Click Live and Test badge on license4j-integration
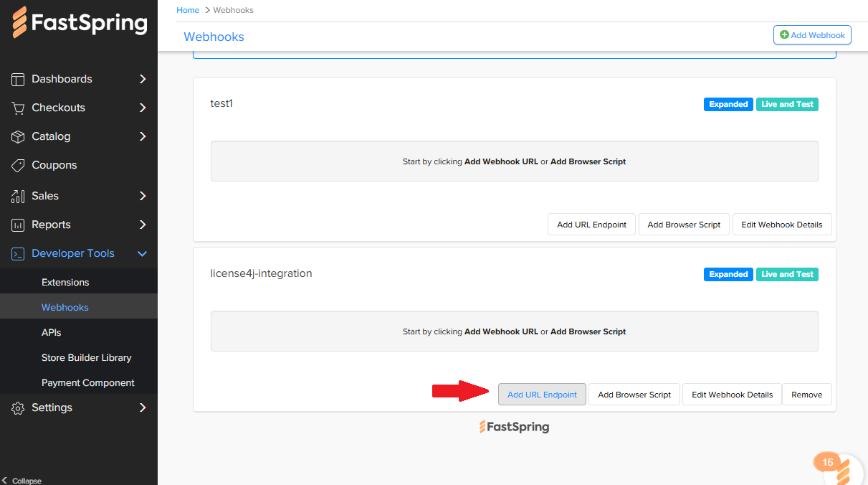 coord(787,274)
